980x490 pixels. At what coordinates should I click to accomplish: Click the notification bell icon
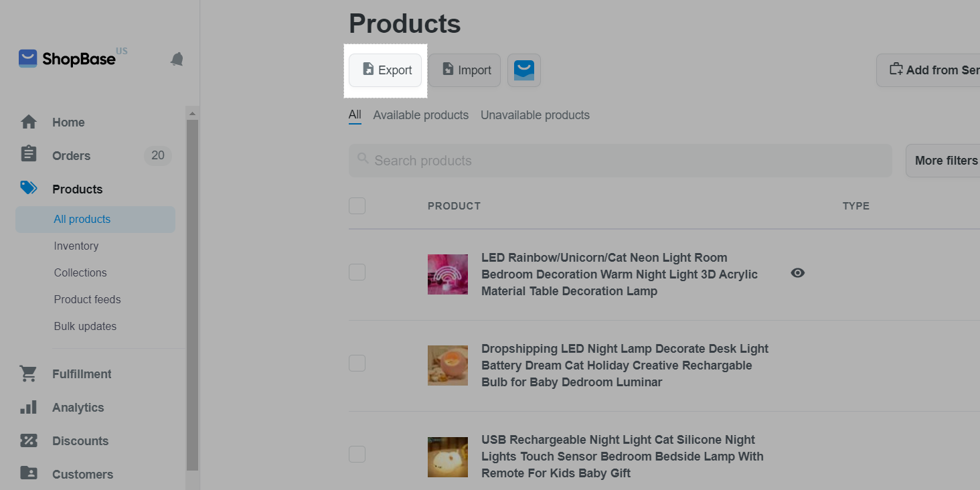pyautogui.click(x=177, y=60)
